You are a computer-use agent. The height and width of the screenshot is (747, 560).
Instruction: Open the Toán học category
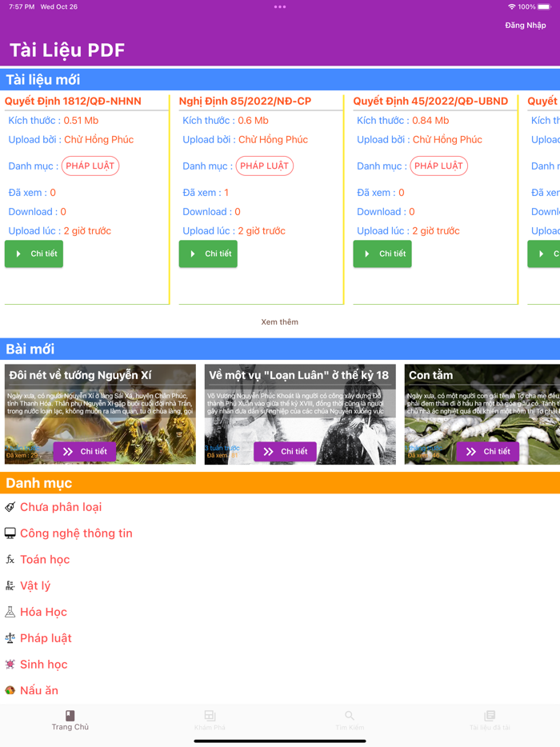tap(45, 559)
